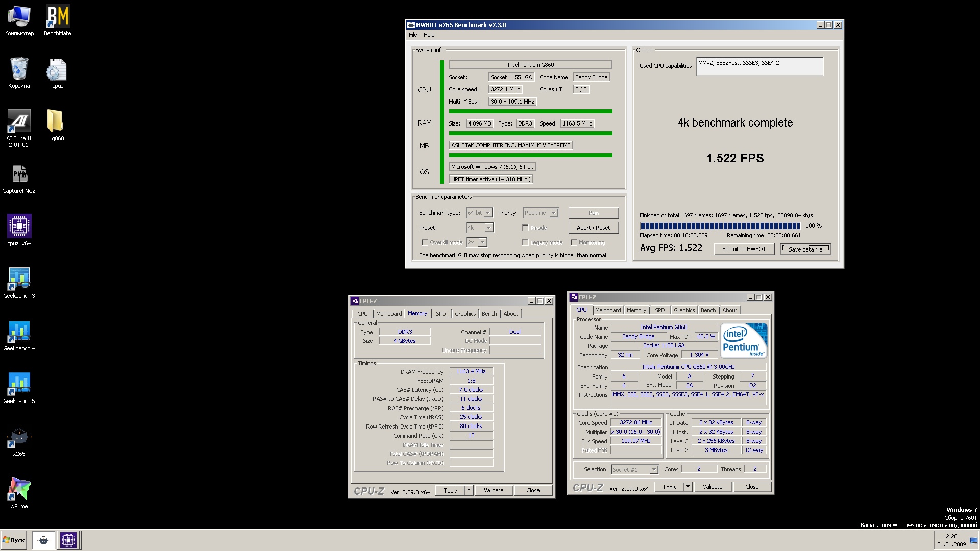This screenshot has height=551, width=980.
Task: Toggle the Pmode checkbox
Action: (525, 228)
